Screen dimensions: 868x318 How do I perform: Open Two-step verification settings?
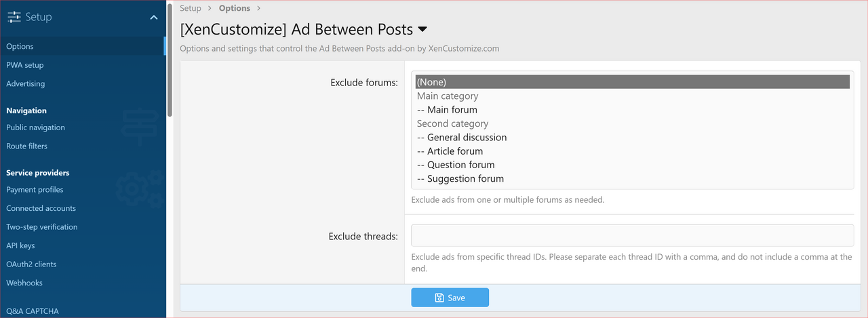[42, 227]
